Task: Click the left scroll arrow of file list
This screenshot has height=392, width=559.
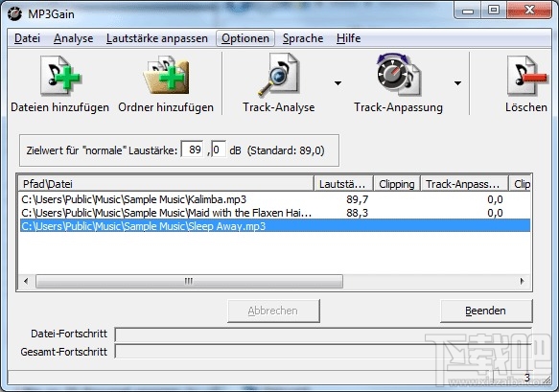Action: [x=26, y=281]
